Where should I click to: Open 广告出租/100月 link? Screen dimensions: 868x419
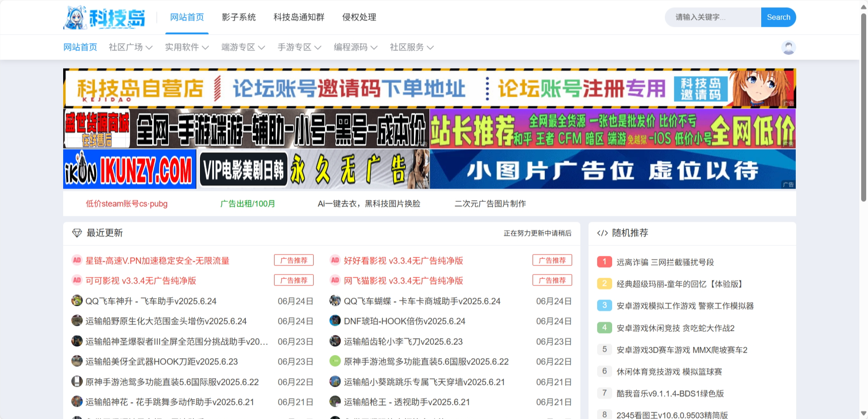pos(248,204)
